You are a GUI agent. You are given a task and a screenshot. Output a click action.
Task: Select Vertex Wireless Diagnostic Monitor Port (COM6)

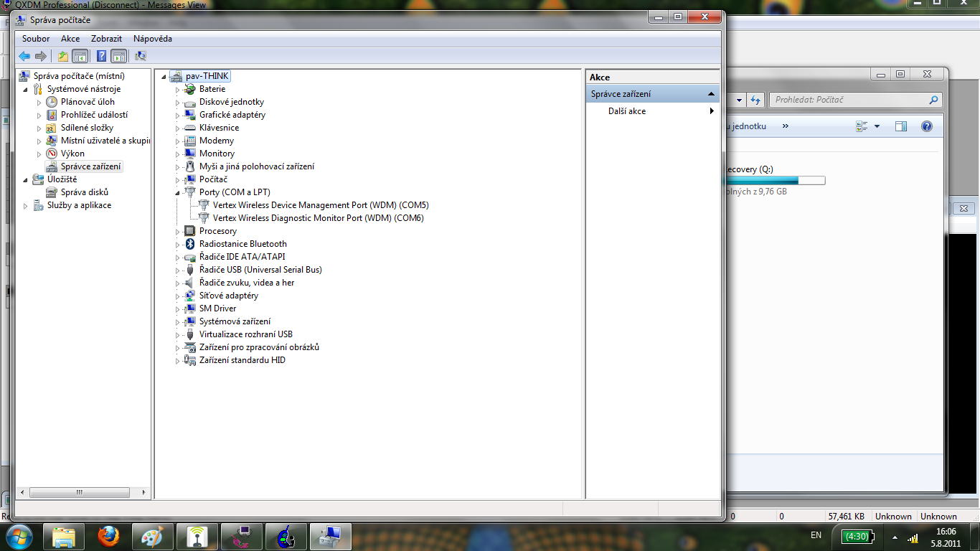(319, 218)
